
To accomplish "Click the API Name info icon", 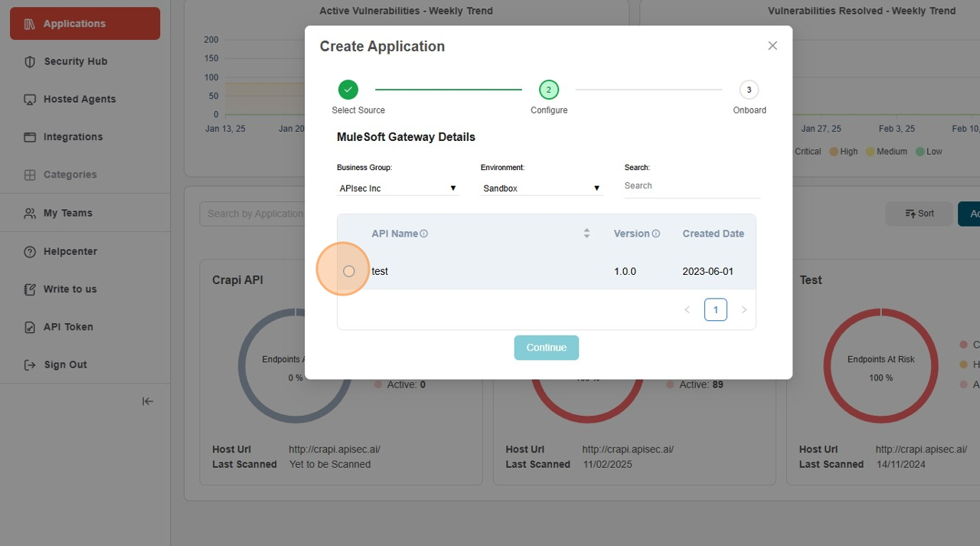I will pyautogui.click(x=424, y=234).
